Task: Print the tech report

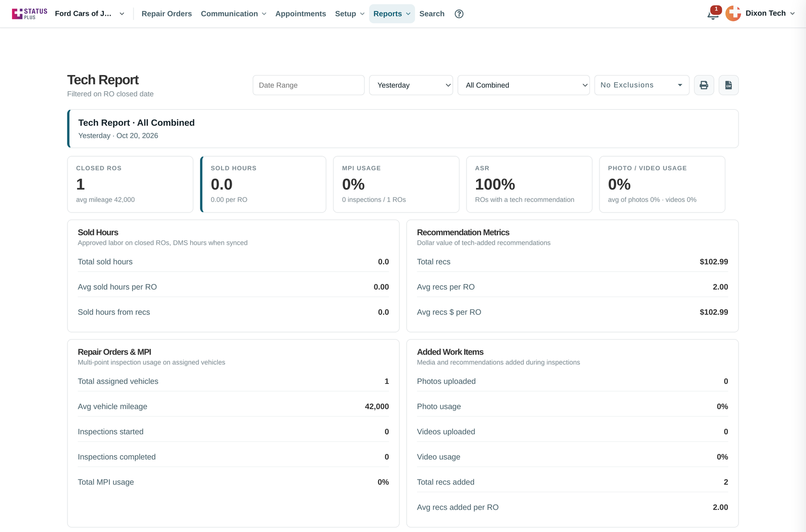Action: pos(704,85)
